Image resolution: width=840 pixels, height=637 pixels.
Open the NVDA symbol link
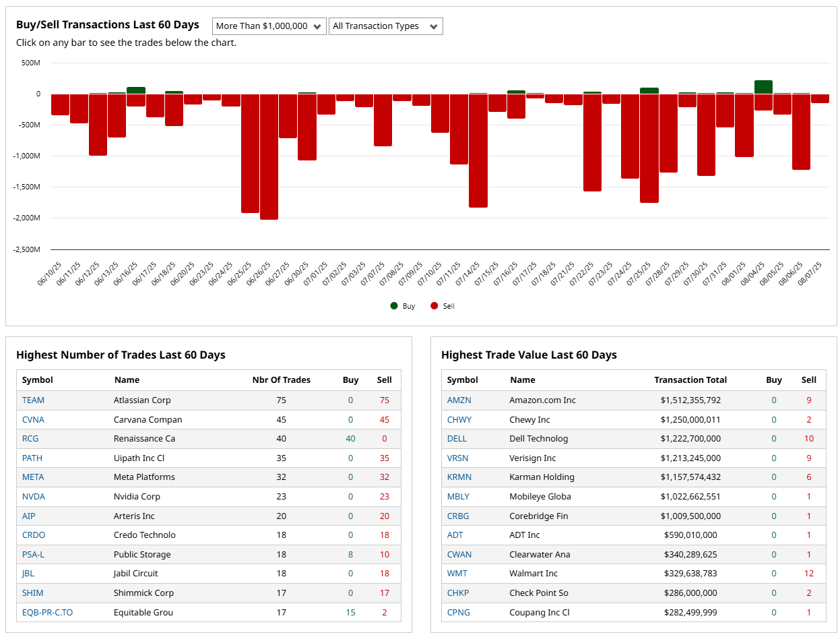coord(34,497)
